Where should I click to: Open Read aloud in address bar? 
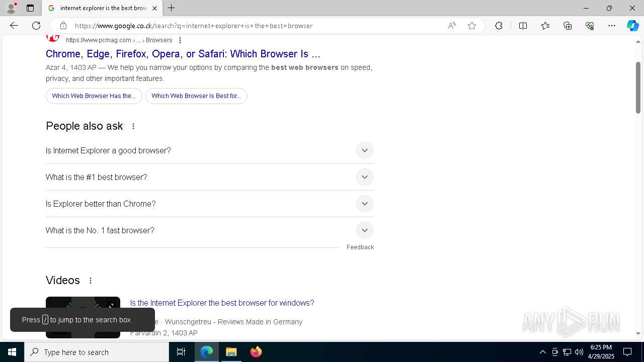tap(452, 26)
